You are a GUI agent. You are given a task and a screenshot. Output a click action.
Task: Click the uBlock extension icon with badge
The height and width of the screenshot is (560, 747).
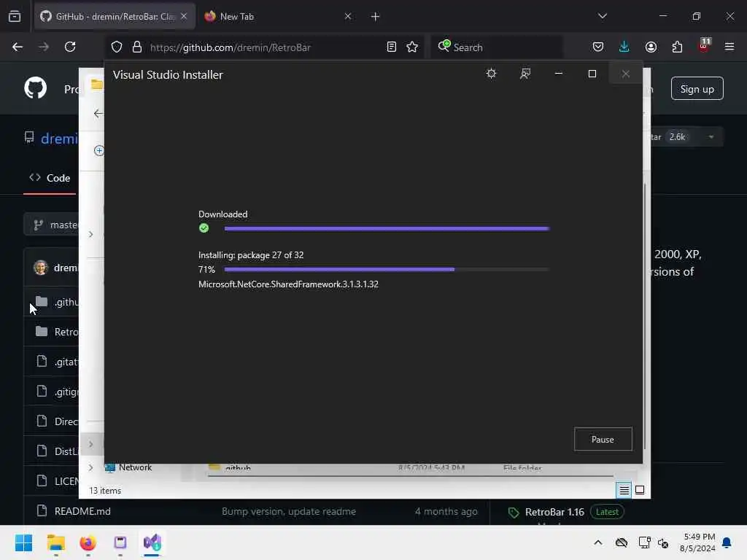pos(704,46)
